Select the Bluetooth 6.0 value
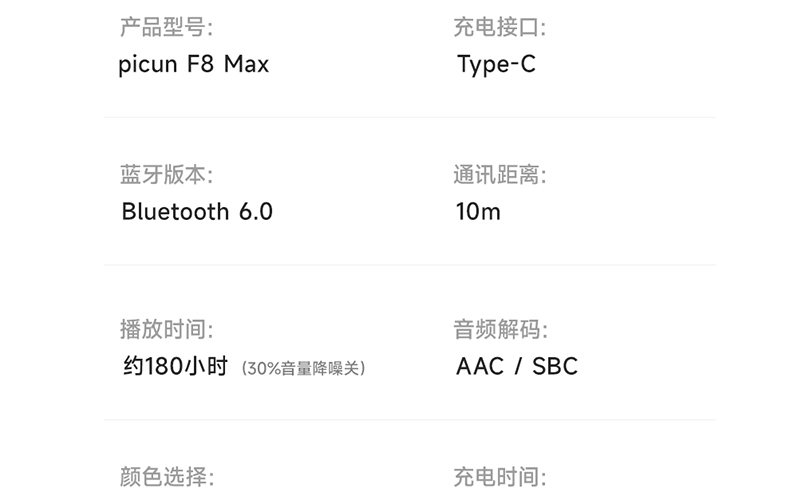This screenshot has height=500, width=790. click(x=196, y=212)
